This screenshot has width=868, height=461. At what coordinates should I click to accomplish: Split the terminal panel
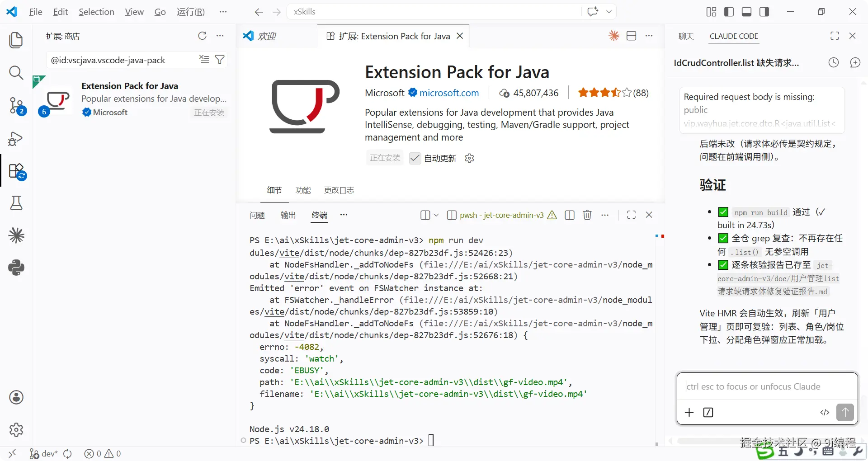click(x=570, y=215)
